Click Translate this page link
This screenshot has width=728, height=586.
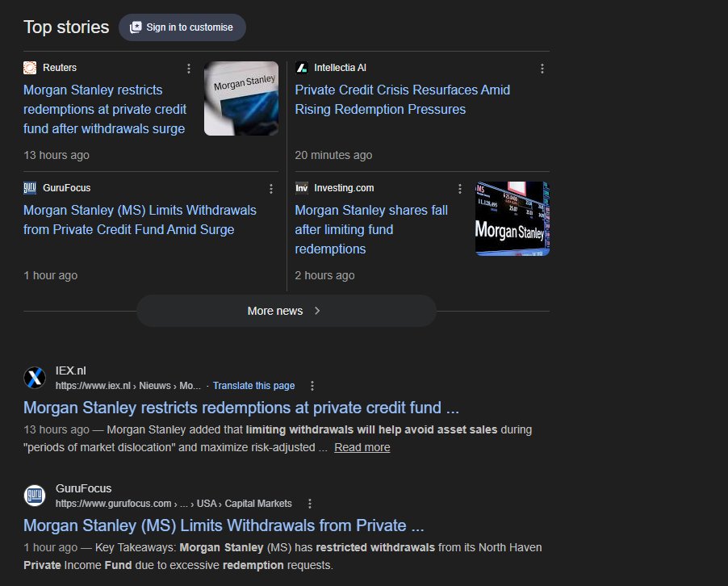[x=254, y=386]
